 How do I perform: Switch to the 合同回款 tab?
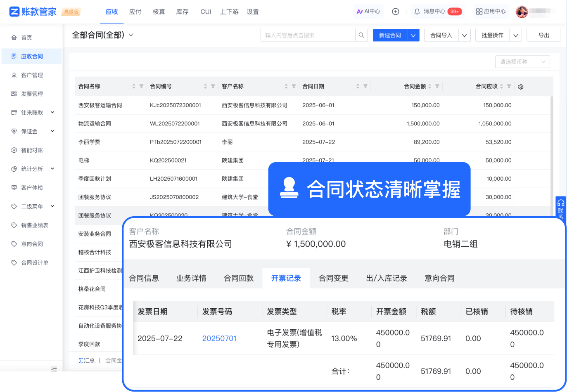click(x=239, y=279)
